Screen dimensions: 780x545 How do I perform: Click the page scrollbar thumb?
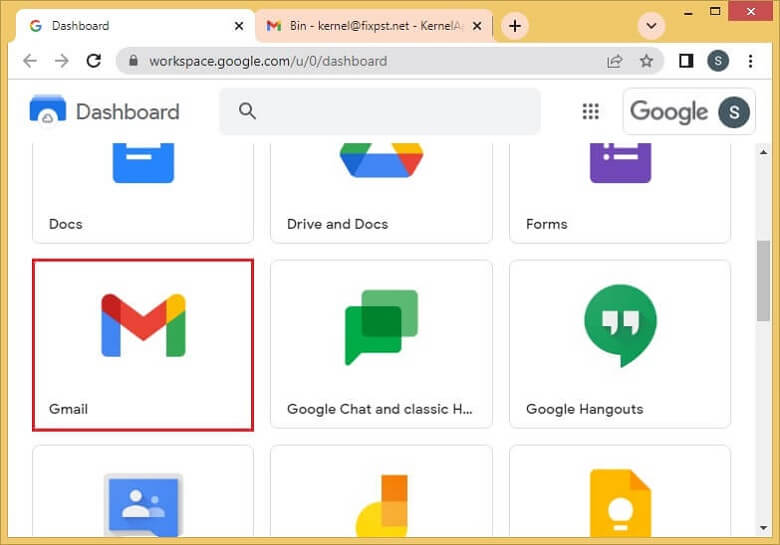(x=763, y=281)
